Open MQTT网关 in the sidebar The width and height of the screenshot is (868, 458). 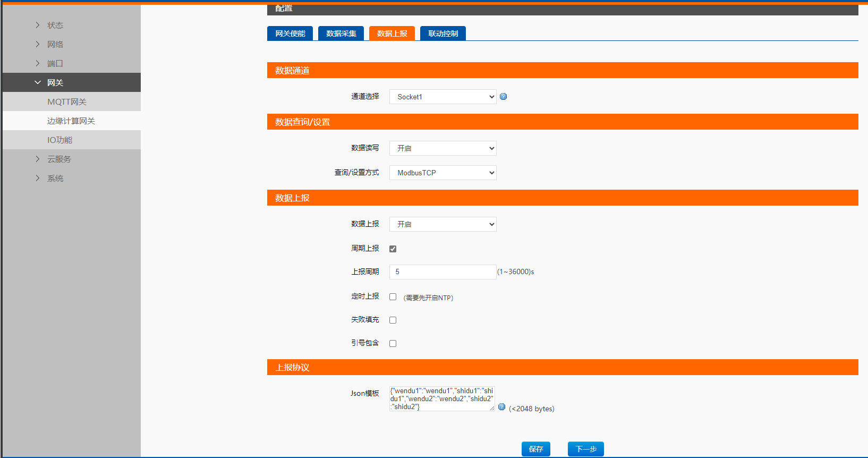pyautogui.click(x=67, y=101)
